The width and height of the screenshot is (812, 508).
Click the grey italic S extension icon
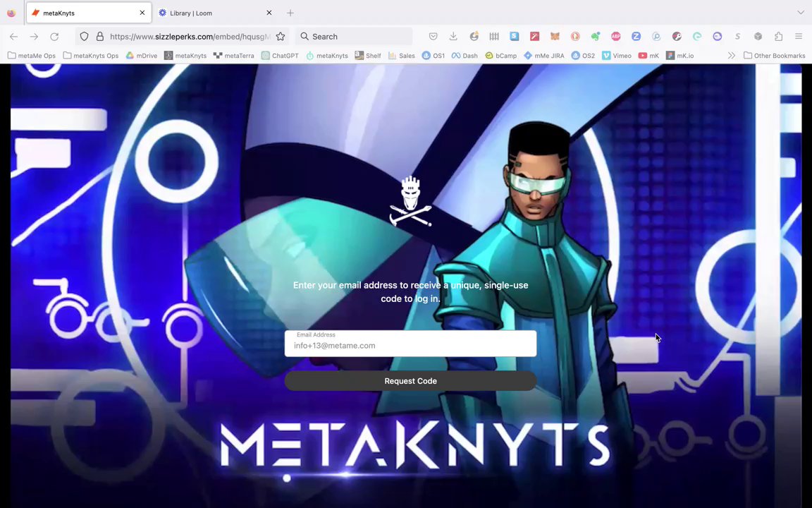[x=737, y=36]
